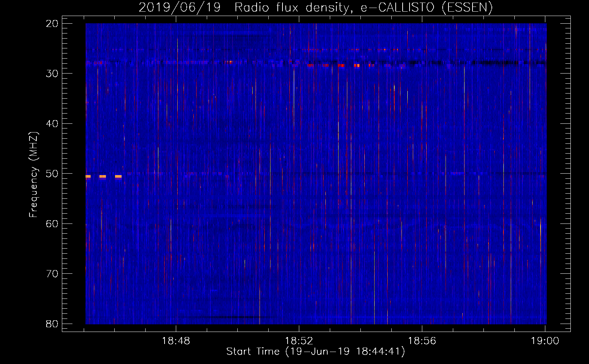Image resolution: width=589 pixels, height=364 pixels.
Task: Click the first orange dash near 50 MHz
Action: click(88, 177)
